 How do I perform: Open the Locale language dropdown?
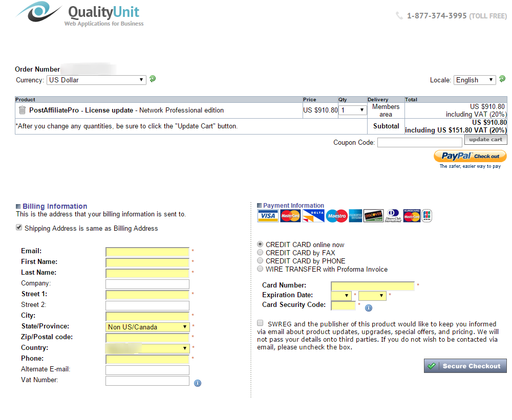475,80
